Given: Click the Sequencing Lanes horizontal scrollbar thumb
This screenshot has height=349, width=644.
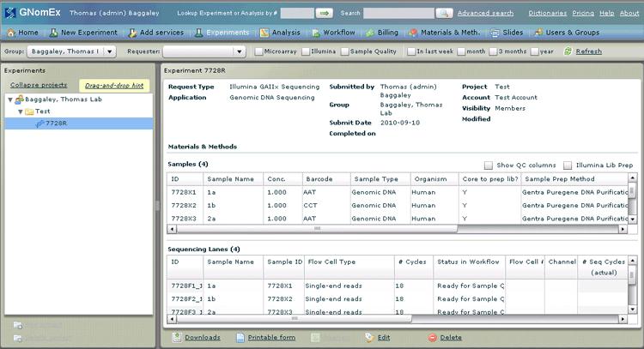Looking at the screenshot, I should click(294, 319).
